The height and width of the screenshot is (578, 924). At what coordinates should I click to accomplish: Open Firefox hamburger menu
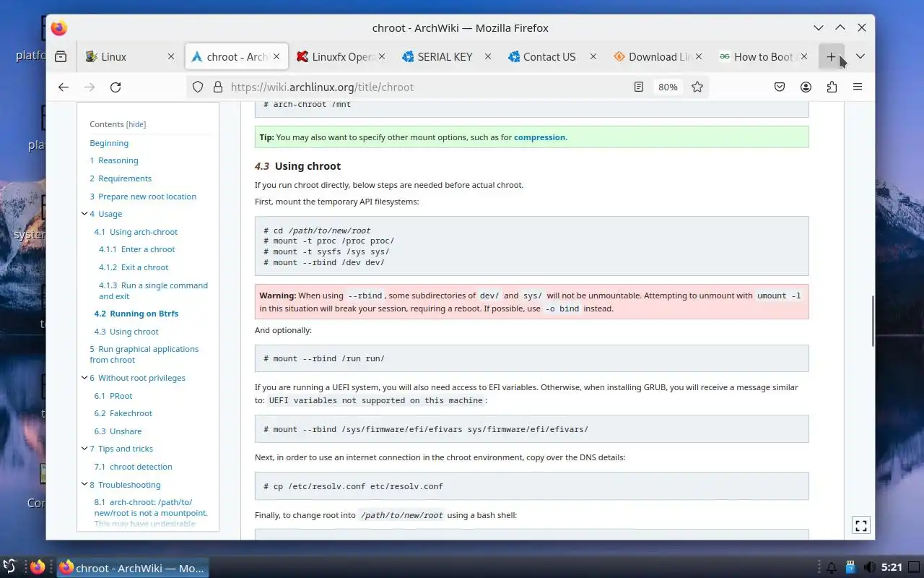tap(858, 87)
